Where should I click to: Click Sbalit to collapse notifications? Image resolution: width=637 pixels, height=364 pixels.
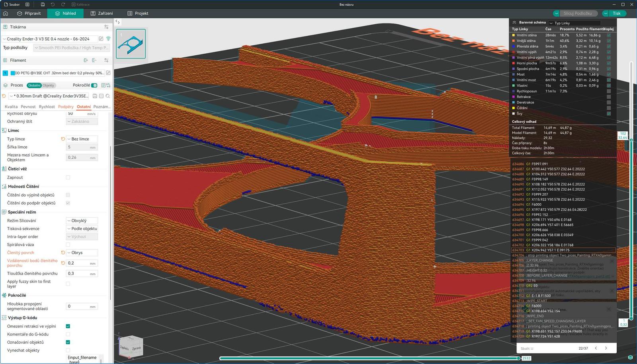527,348
